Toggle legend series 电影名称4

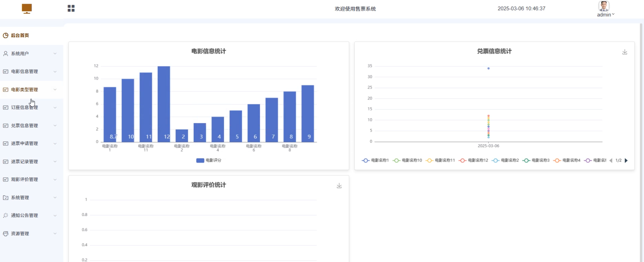(567, 160)
